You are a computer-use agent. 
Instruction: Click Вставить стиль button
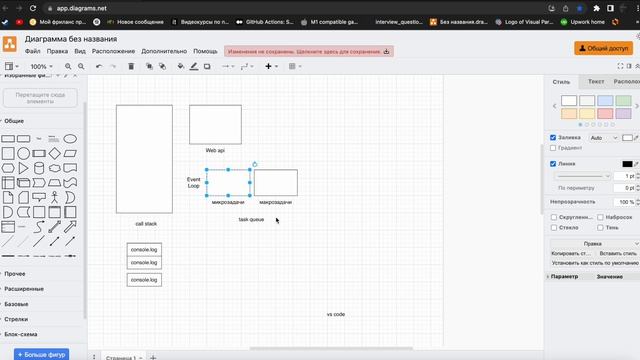(x=618, y=253)
